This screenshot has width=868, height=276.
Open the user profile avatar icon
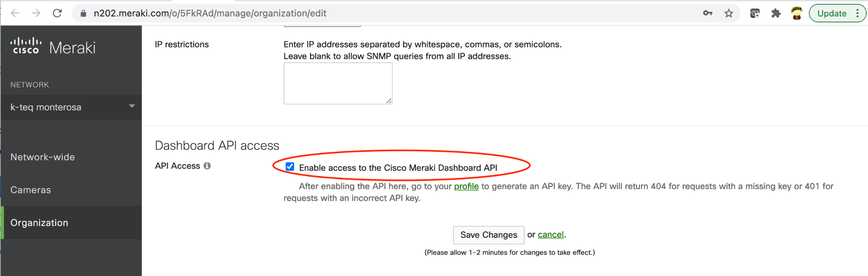796,13
